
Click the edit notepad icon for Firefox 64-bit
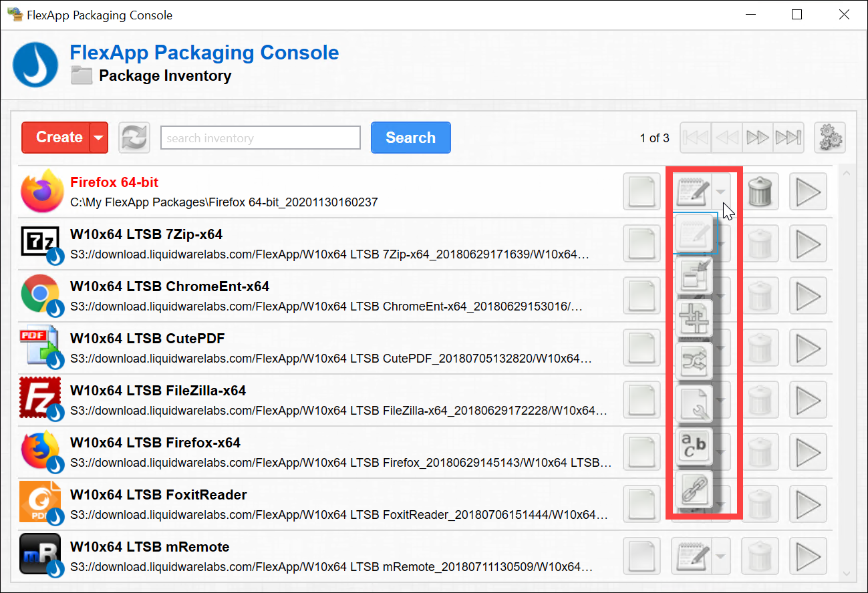click(x=691, y=192)
